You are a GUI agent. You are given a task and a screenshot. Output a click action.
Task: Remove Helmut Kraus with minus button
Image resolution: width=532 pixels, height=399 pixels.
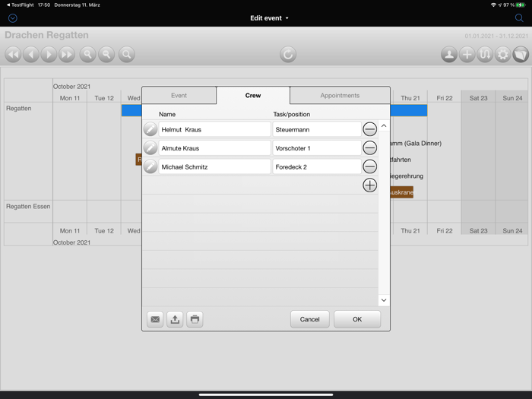[x=370, y=129]
